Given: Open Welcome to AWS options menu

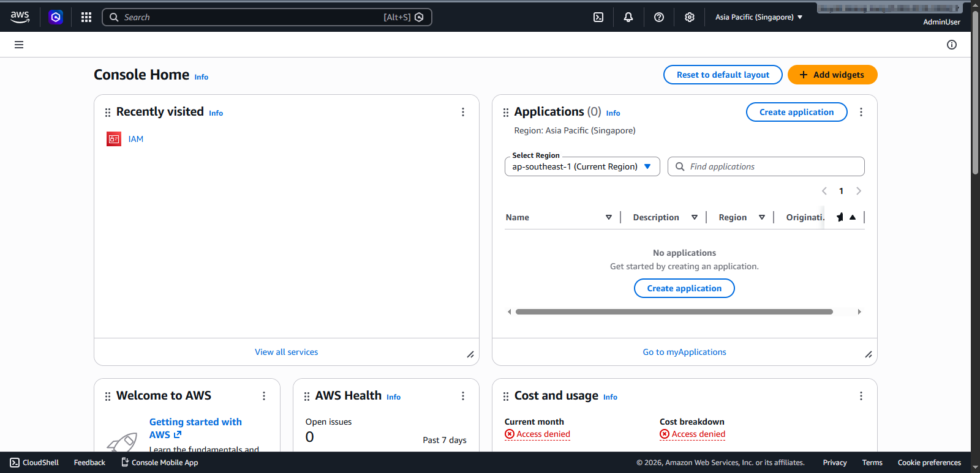Looking at the screenshot, I should [264, 396].
